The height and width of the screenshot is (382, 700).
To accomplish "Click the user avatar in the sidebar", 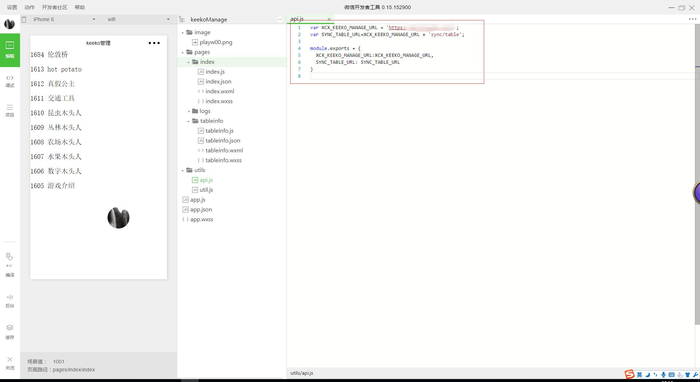I will point(9,24).
